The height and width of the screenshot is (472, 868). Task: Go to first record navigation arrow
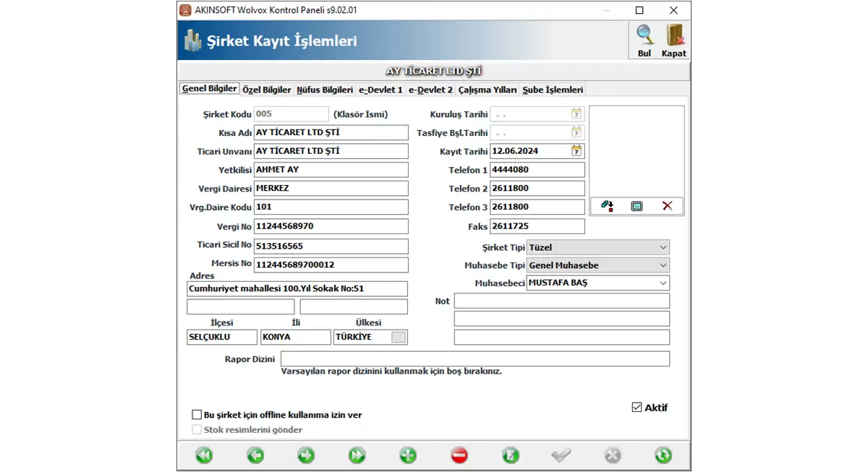pyautogui.click(x=204, y=455)
